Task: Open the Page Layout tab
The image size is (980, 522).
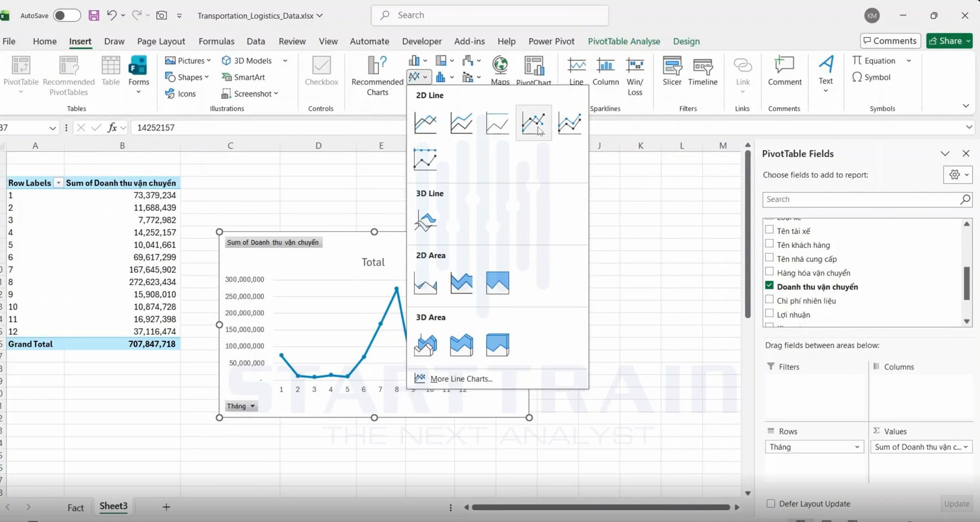Action: tap(161, 41)
